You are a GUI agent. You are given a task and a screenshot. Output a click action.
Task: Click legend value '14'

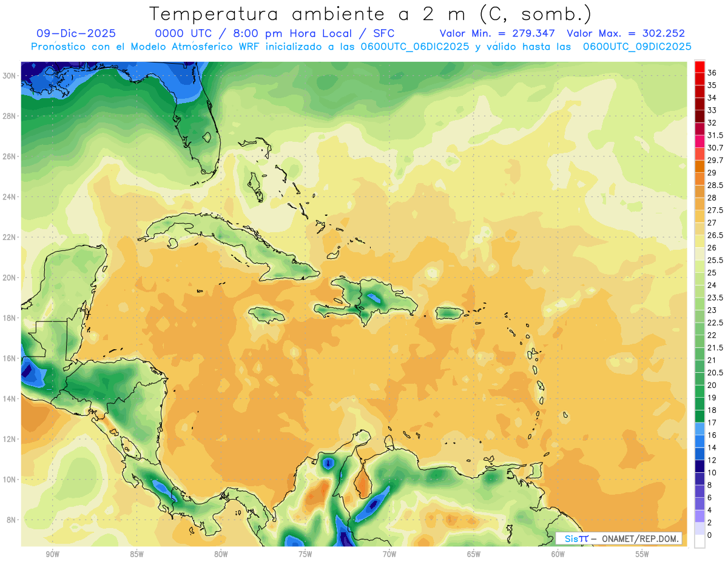(x=712, y=447)
